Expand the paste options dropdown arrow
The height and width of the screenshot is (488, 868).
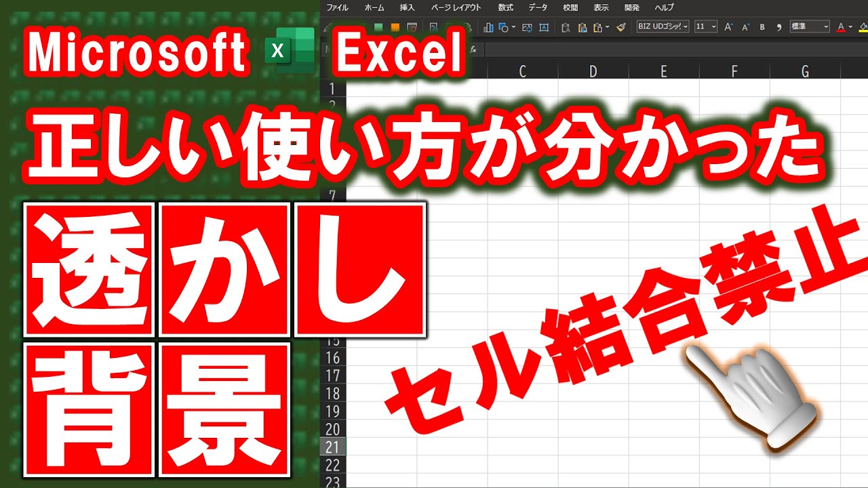click(607, 27)
